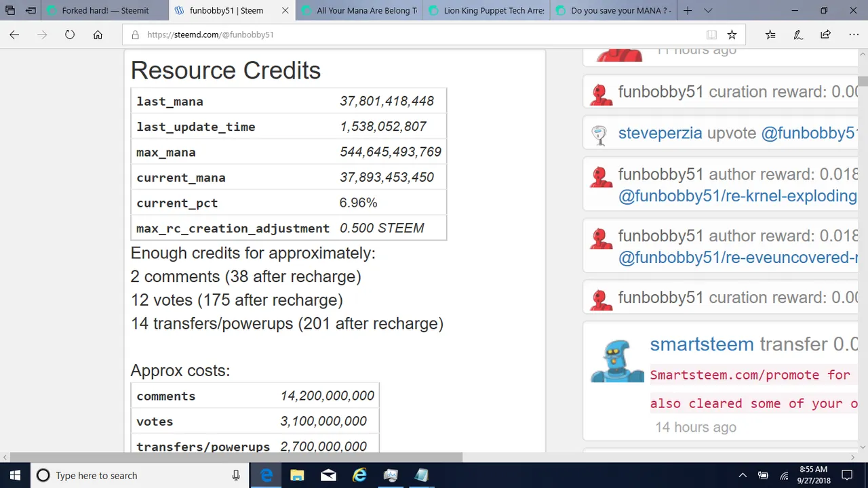
Task: Go to the home page icon
Action: [x=98, y=35]
